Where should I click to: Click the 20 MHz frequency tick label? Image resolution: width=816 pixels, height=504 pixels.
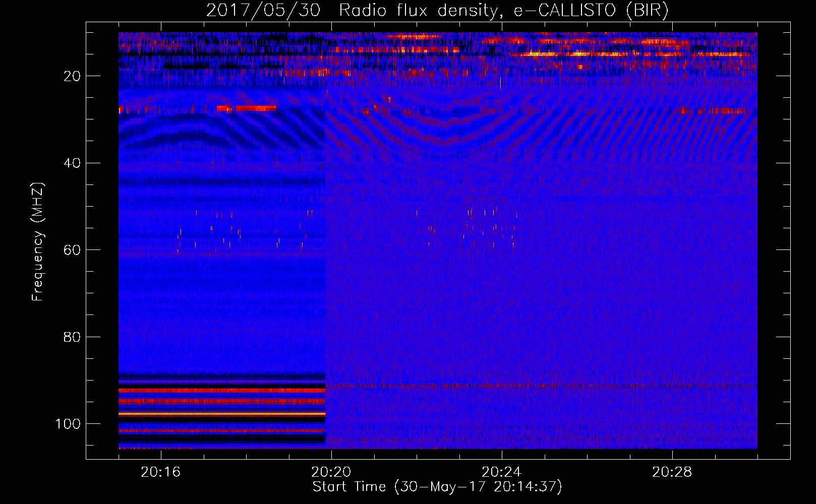coord(72,76)
